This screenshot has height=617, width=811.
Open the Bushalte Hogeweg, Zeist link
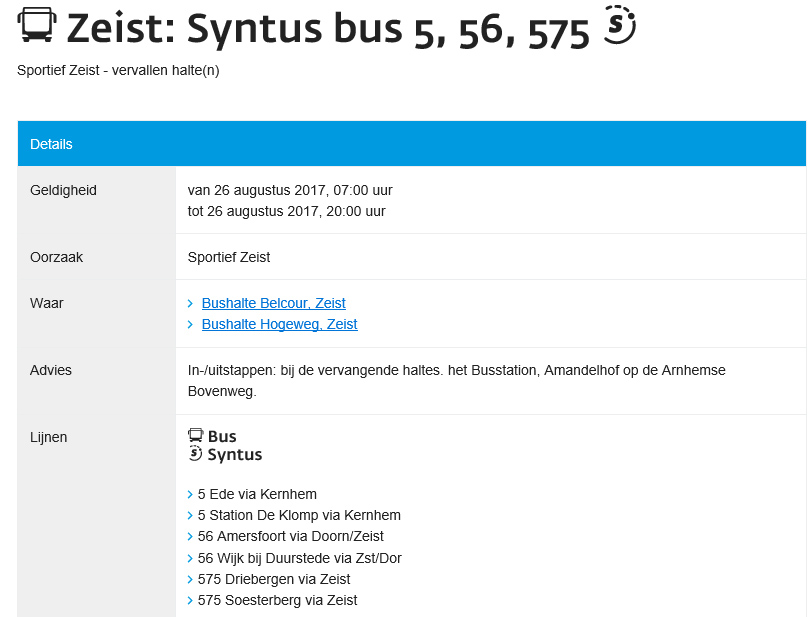279,324
